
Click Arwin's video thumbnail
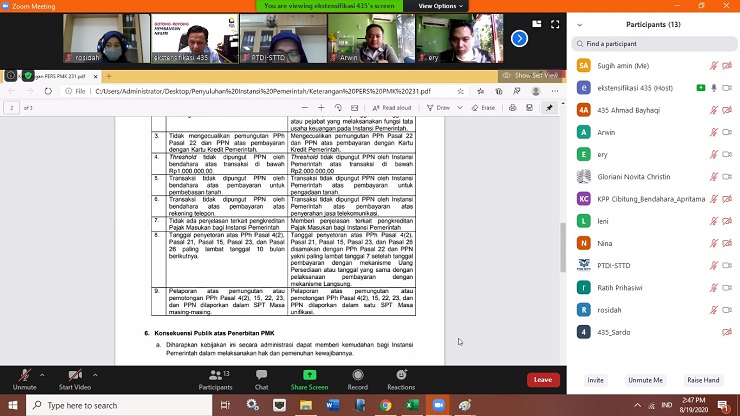tap(378, 38)
